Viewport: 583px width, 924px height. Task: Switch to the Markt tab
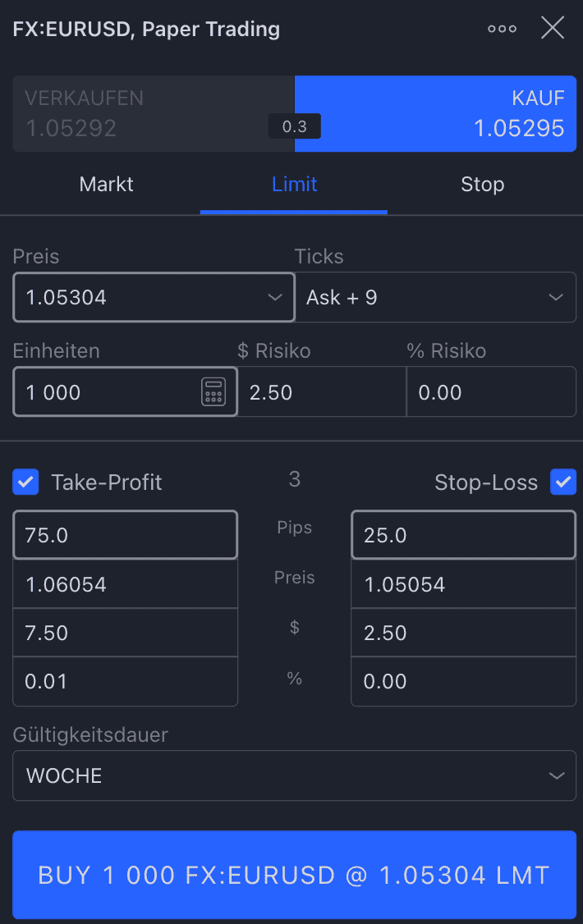[x=106, y=185]
